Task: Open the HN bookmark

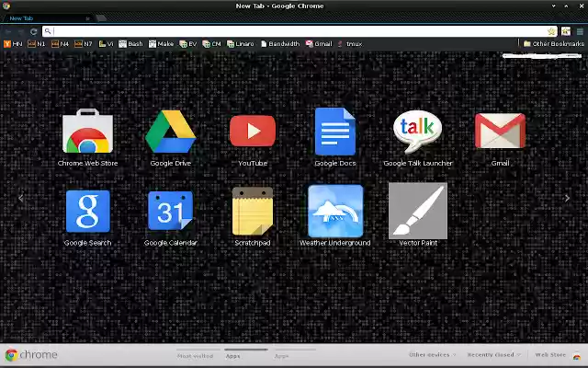Action: 13,44
